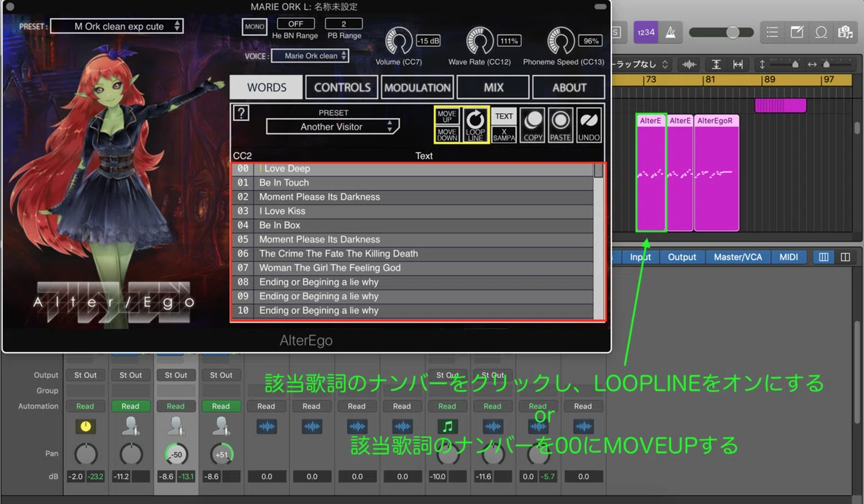Image resolution: width=864 pixels, height=504 pixels.
Task: Click the PASTE icon in AlterEgo
Action: [x=560, y=125]
